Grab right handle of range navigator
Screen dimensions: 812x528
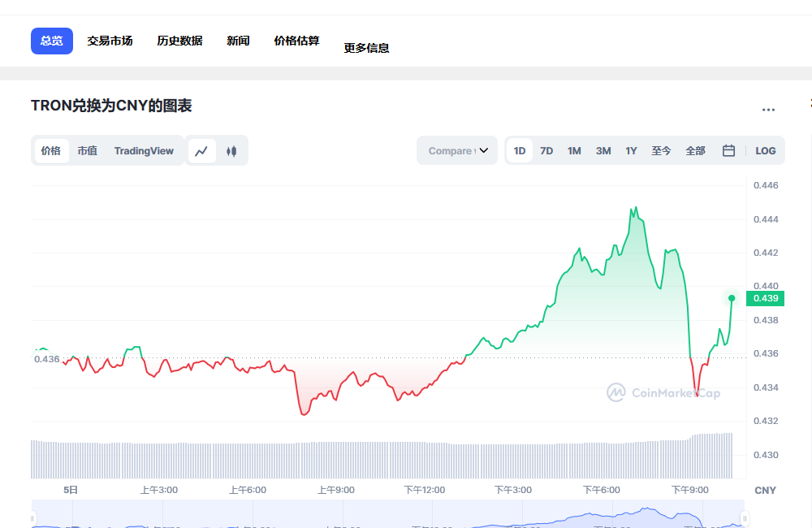click(x=745, y=518)
